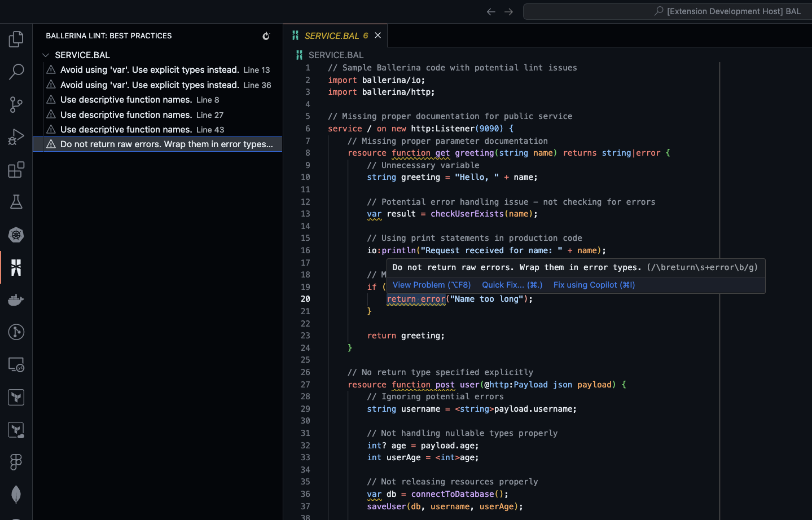The image size is (812, 520).
Task: Open the Git Graph circular icon view
Action: point(16,332)
